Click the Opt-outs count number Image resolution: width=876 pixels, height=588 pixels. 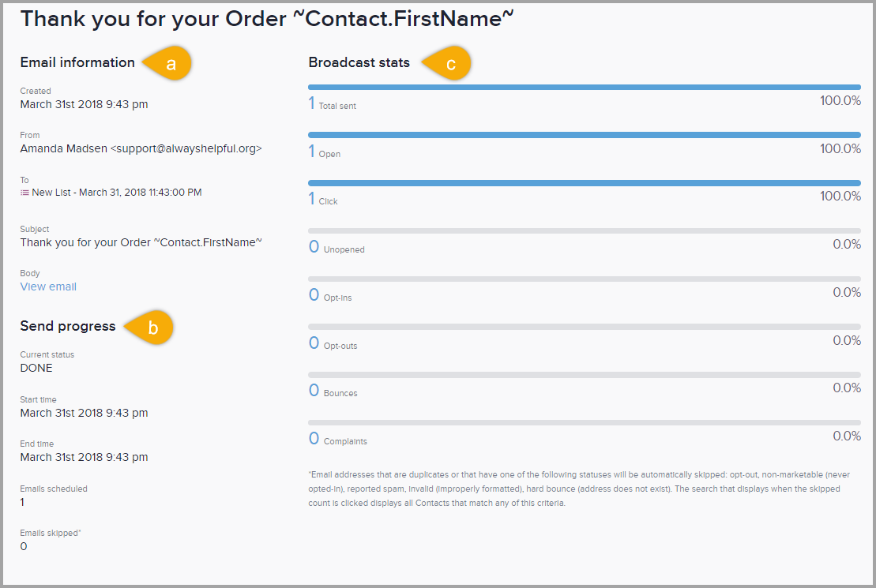[x=314, y=343]
